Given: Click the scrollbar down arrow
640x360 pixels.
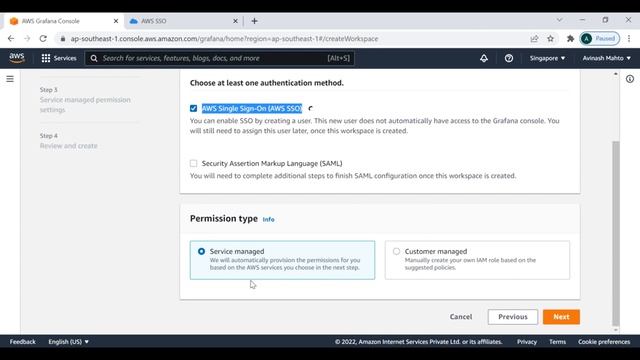Looking at the screenshot, I should (x=616, y=330).
